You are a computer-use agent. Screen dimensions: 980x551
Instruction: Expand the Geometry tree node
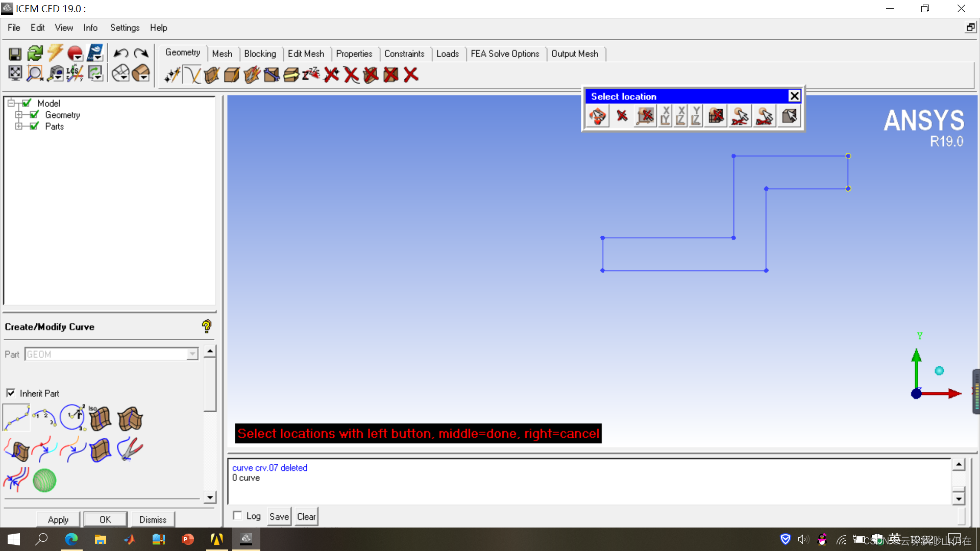[19, 115]
